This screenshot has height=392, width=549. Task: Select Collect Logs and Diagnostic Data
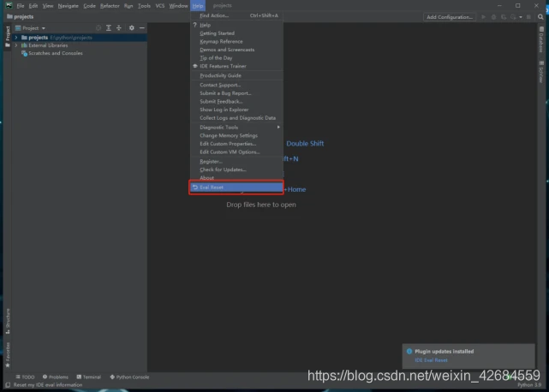coord(236,118)
